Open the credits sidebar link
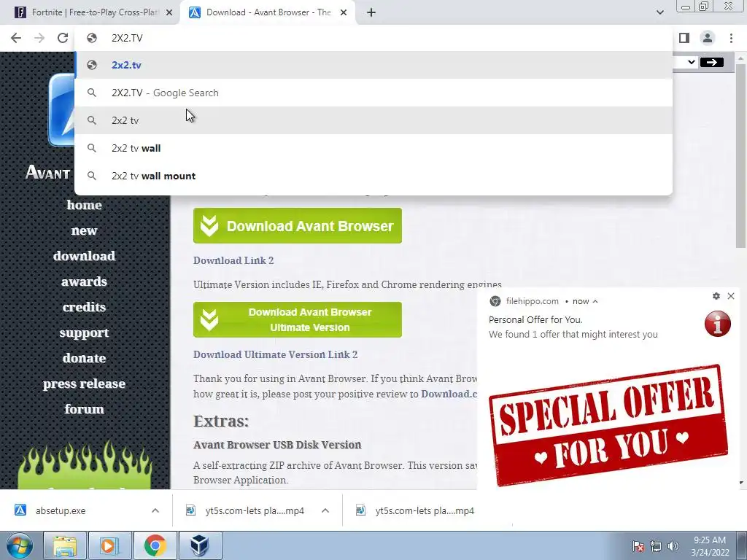 85,307
